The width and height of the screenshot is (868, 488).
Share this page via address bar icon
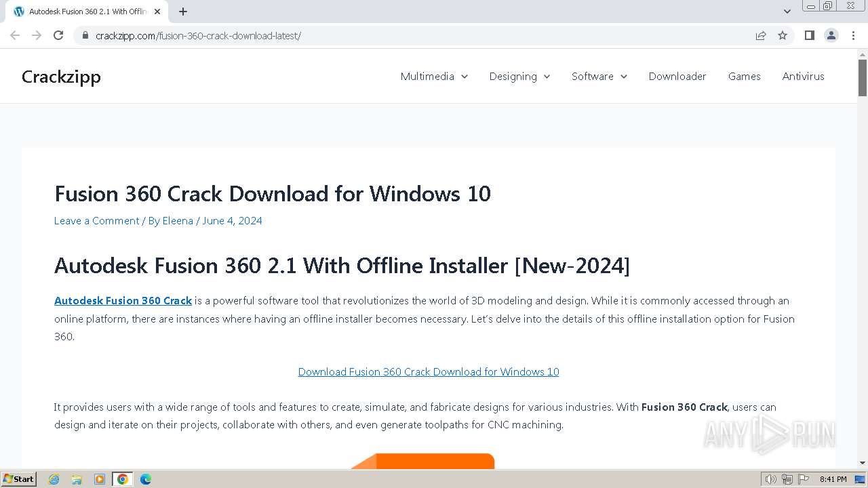coord(761,35)
